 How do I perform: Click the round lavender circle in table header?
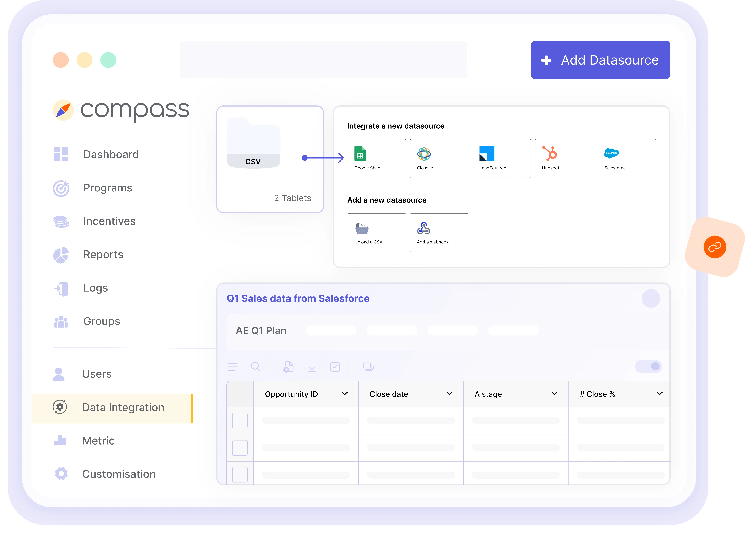pyautogui.click(x=651, y=298)
